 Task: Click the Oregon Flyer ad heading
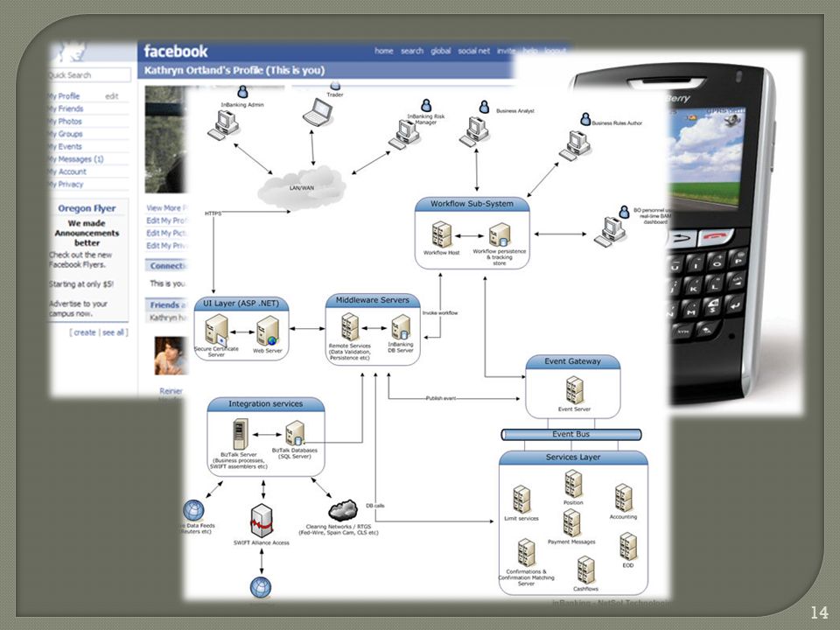(x=87, y=208)
